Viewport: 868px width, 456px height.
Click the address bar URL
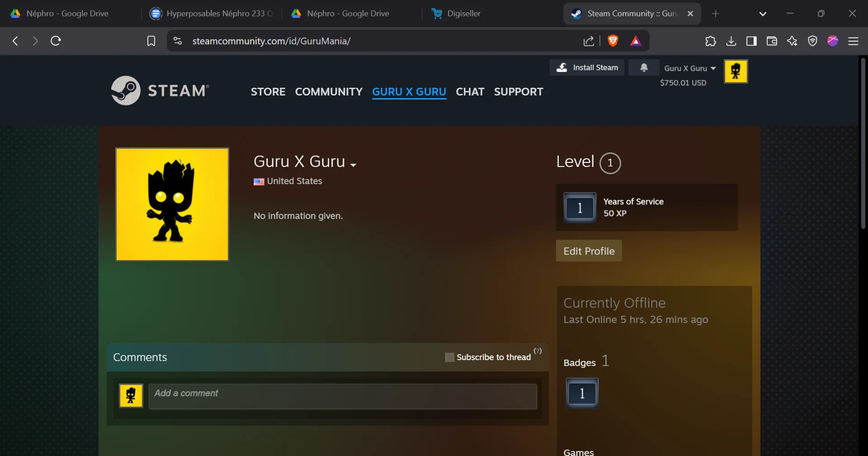click(271, 41)
